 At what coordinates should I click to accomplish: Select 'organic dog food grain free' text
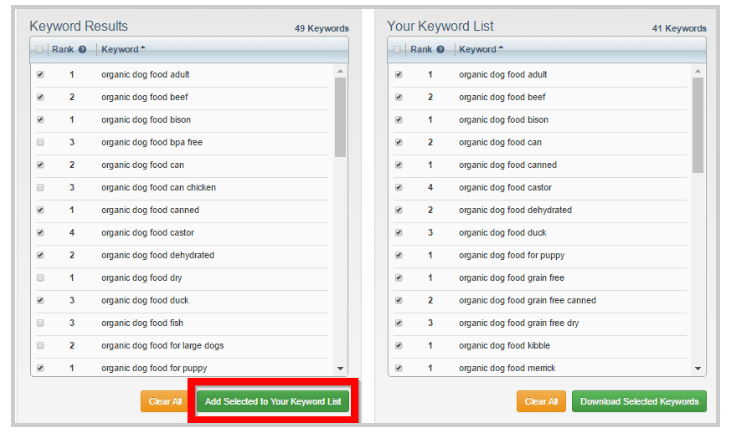tap(511, 277)
